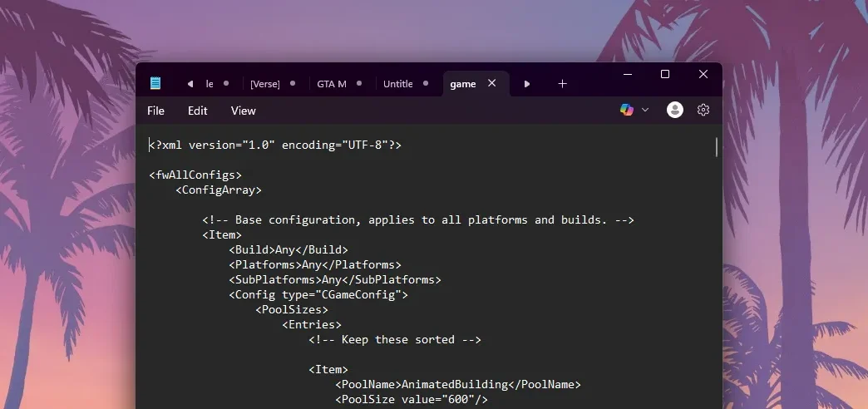This screenshot has height=409, width=868.
Task: Open the File menu
Action: tap(155, 111)
